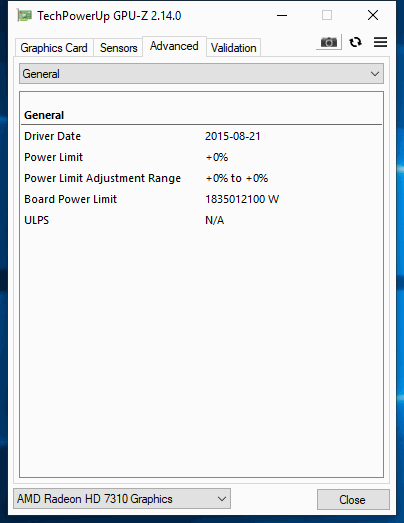Open the AMD Radeon HD 7310 Graphics dropdown
Viewport: 404px width, 523px height.
tap(122, 499)
